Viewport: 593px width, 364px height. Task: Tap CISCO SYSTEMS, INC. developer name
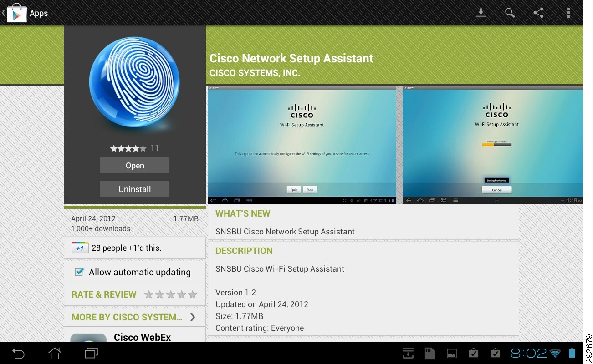(255, 73)
